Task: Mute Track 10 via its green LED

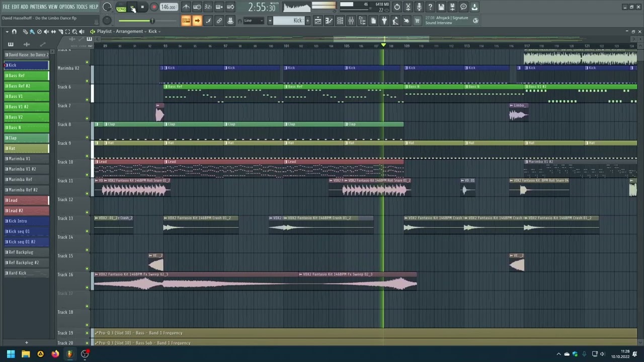Action: tap(87, 175)
